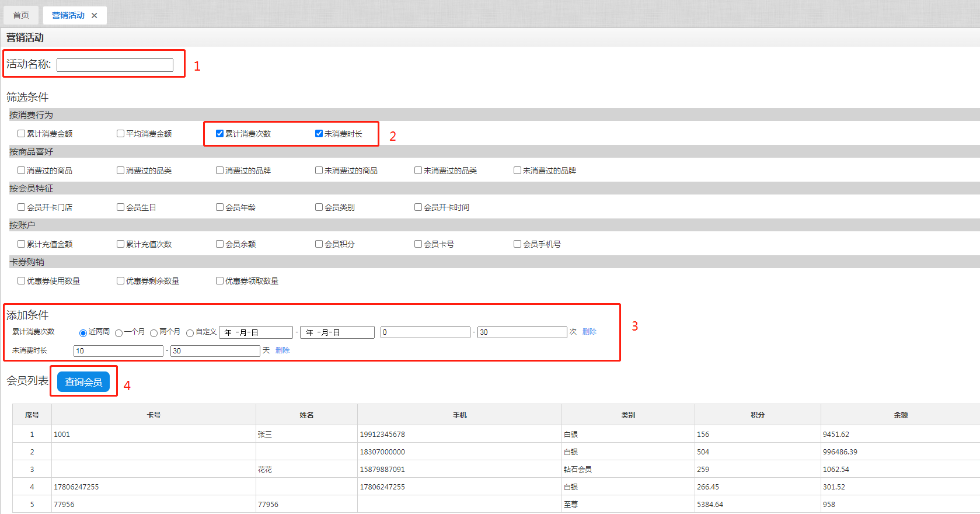Click the 类别 column header
This screenshot has width=980, height=514.
(629, 415)
